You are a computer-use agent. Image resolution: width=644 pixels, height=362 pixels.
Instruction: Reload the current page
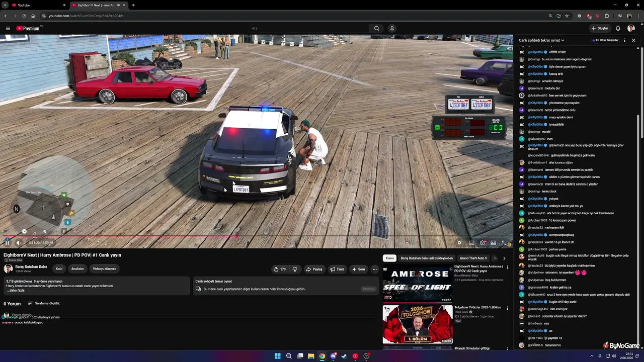24,16
